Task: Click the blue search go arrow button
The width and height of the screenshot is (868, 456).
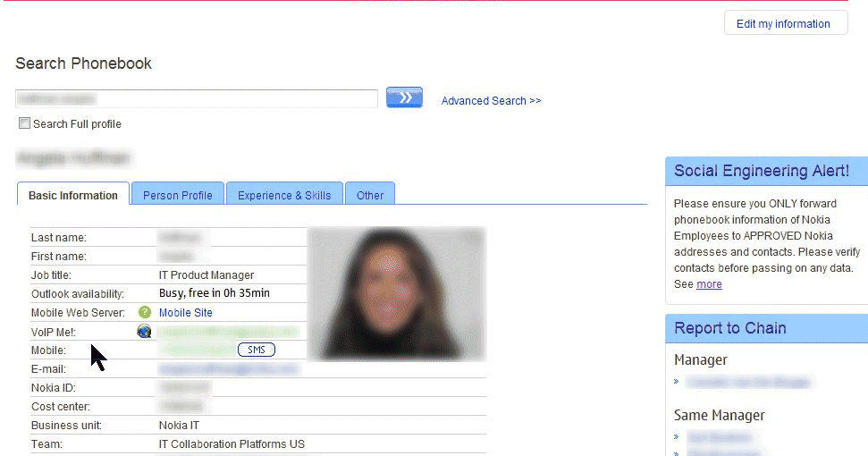Action: 404,97
